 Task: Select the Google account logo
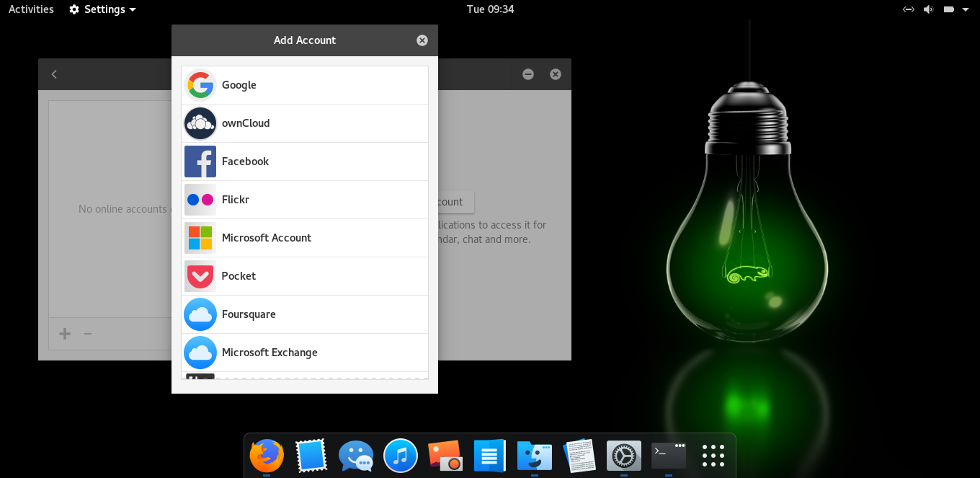(x=200, y=85)
